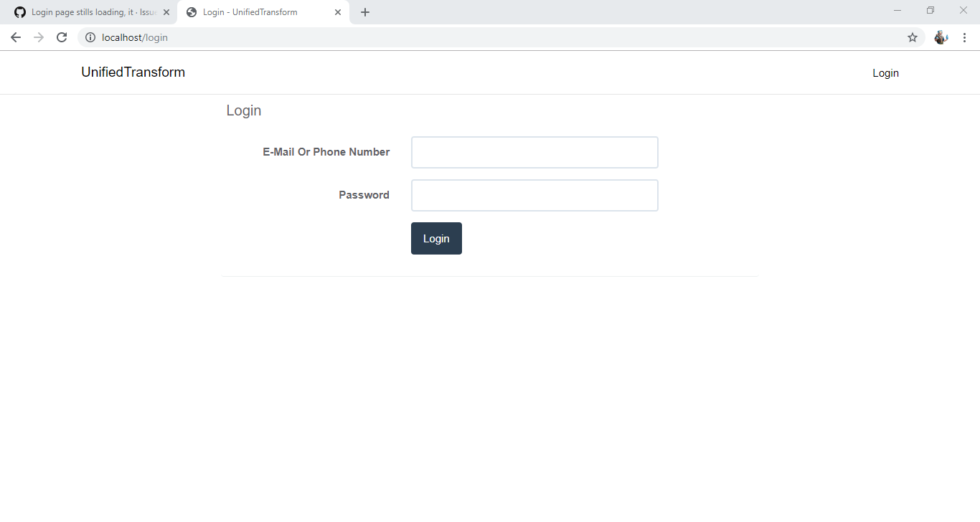
Task: Reload the page using the refresh icon
Action: click(62, 37)
